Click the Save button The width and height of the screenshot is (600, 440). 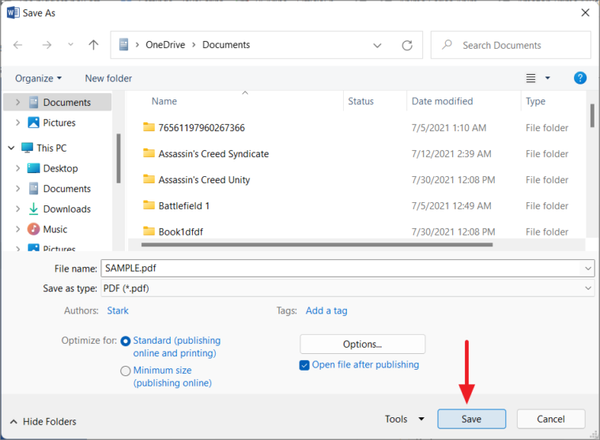tap(471, 419)
